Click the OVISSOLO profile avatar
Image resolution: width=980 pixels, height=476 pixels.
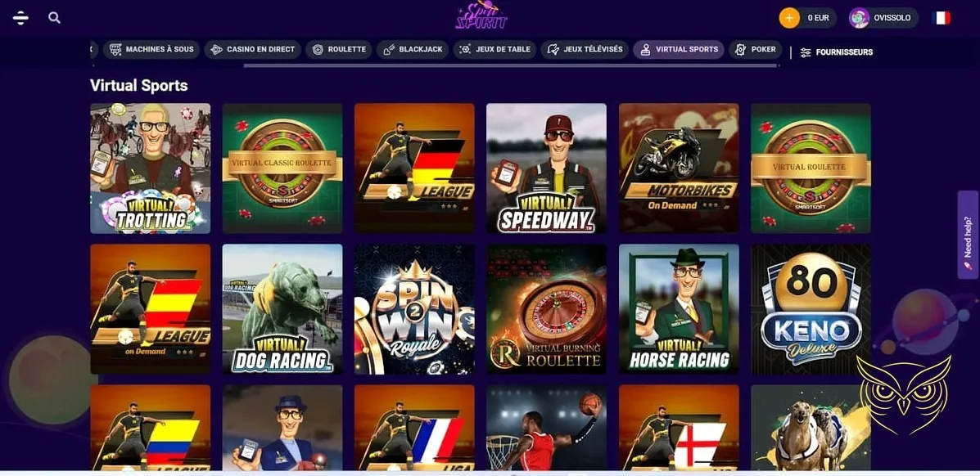pos(860,18)
